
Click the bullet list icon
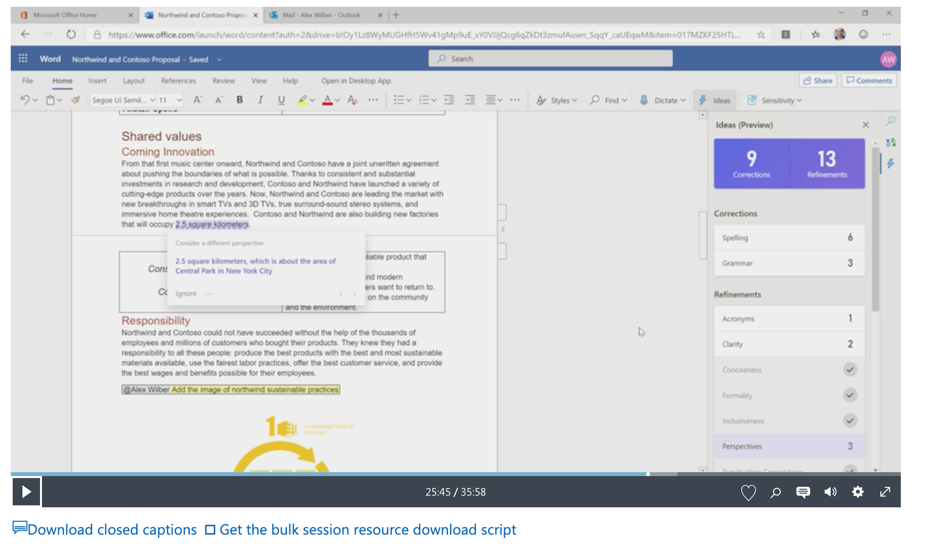click(399, 100)
